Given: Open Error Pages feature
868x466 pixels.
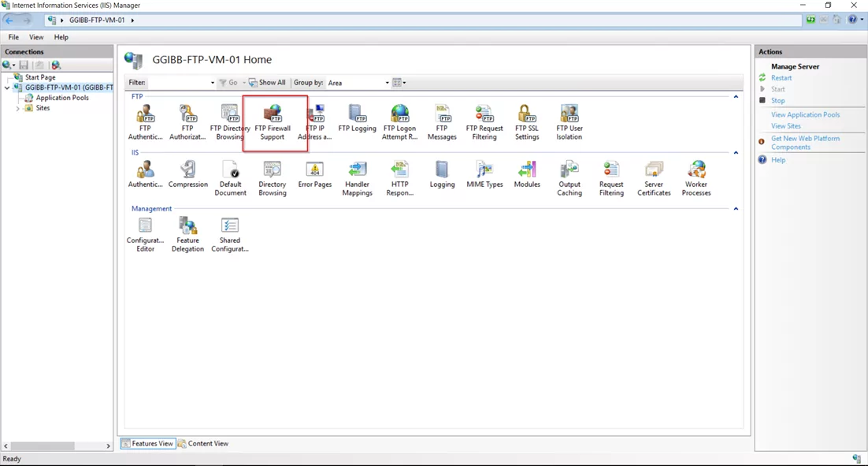Looking at the screenshot, I should point(315,174).
